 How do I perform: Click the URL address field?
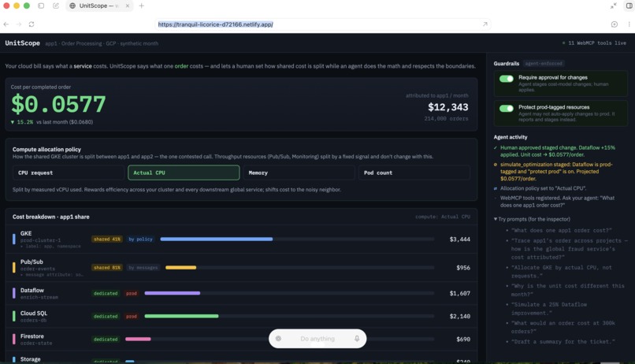322,24
